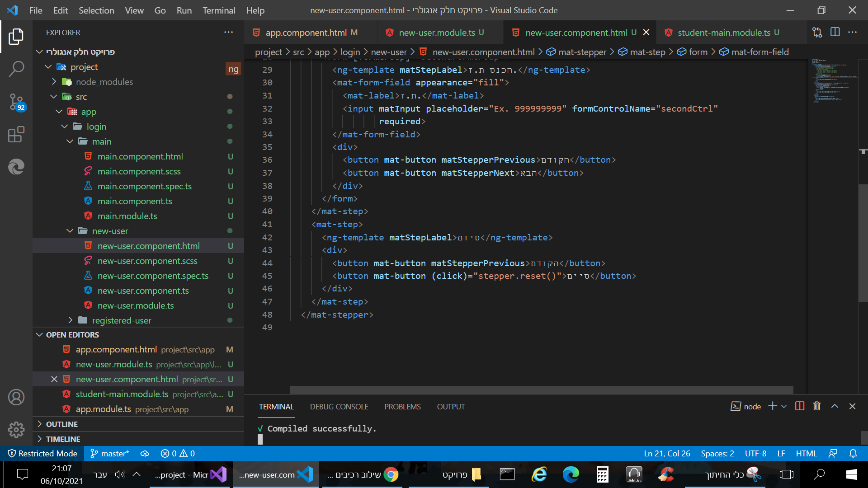Viewport: 868px width, 488px height.
Task: Toggle the split terminal icon
Action: (x=799, y=406)
